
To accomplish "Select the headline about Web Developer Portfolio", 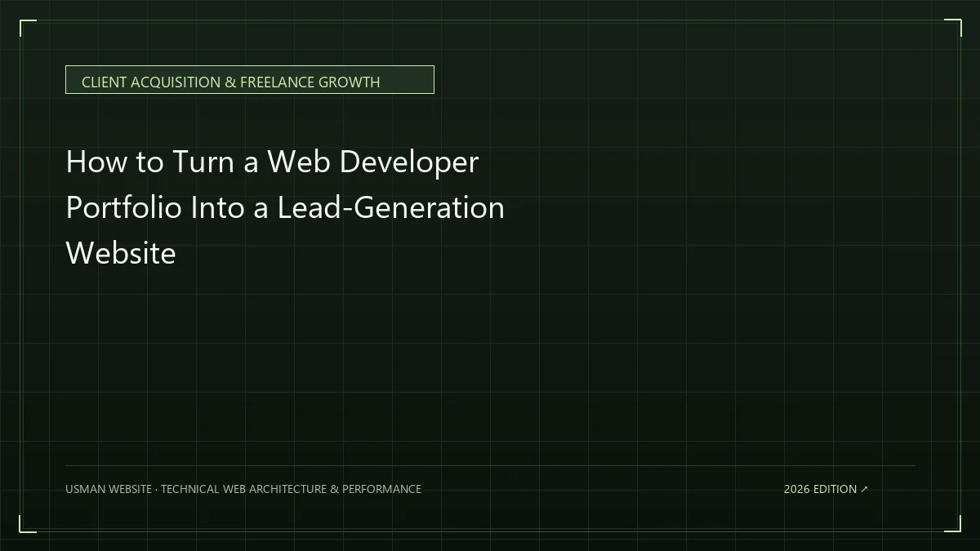I will click(285, 207).
